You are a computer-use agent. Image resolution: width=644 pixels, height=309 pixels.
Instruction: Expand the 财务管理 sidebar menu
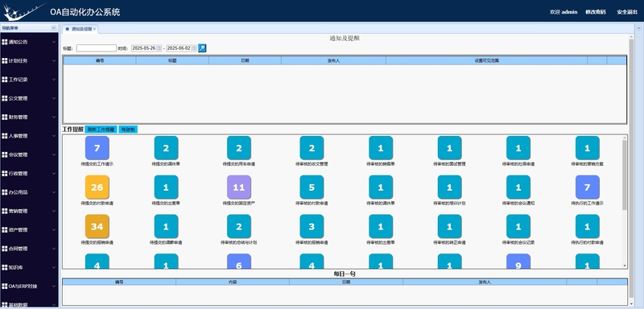tap(29, 117)
